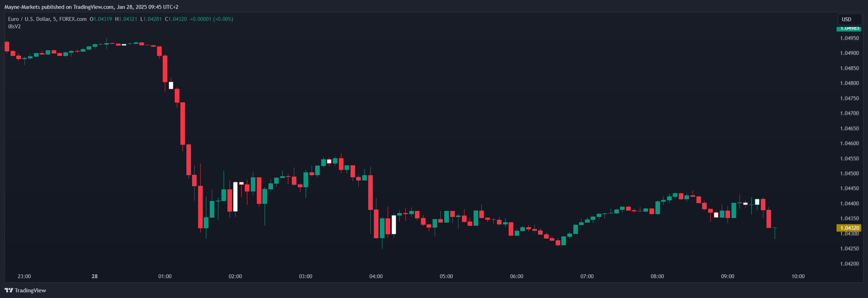868x298 pixels.
Task: Click the high value H1.04321
Action: coord(126,19)
